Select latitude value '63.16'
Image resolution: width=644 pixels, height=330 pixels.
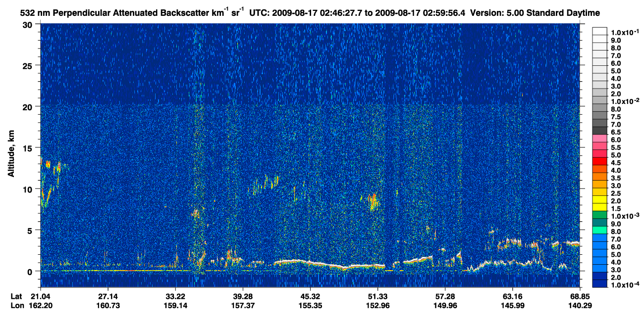pyautogui.click(x=512, y=296)
